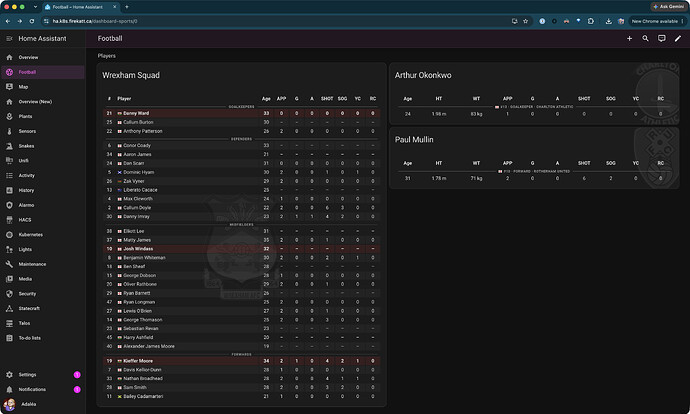Image resolution: width=690 pixels, height=414 pixels.
Task: Open the assist chat icon in header
Action: coord(661,39)
